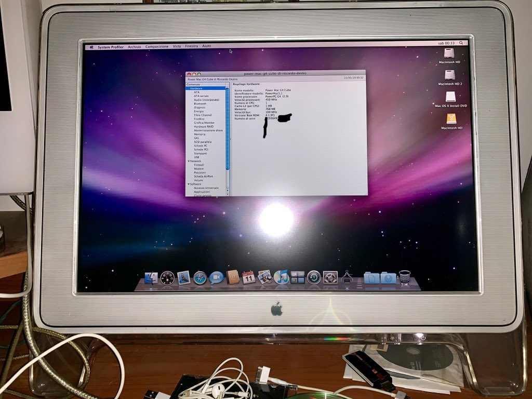Click the Nome modello value Power Mac G4 Cube
This screenshot has width=532, height=399.
click(x=278, y=90)
